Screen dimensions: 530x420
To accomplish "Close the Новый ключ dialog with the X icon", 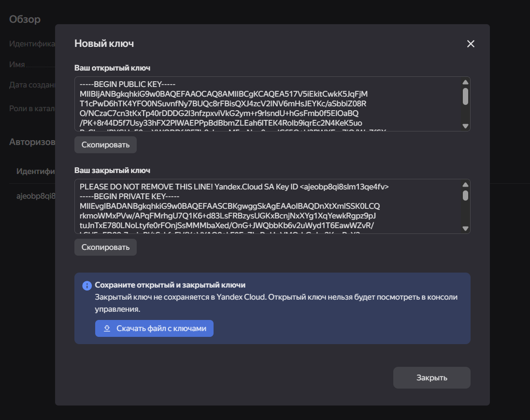I will tap(471, 44).
